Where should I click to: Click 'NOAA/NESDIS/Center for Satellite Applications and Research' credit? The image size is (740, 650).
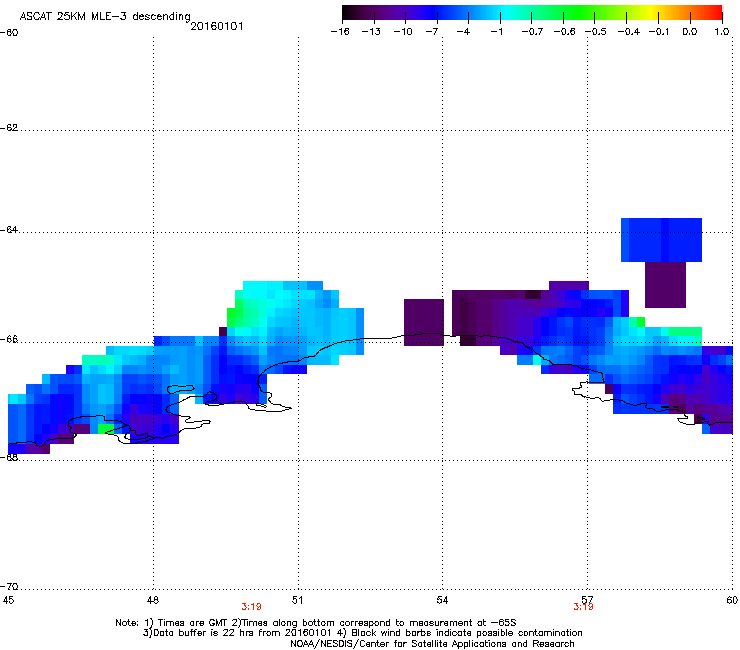tap(432, 644)
